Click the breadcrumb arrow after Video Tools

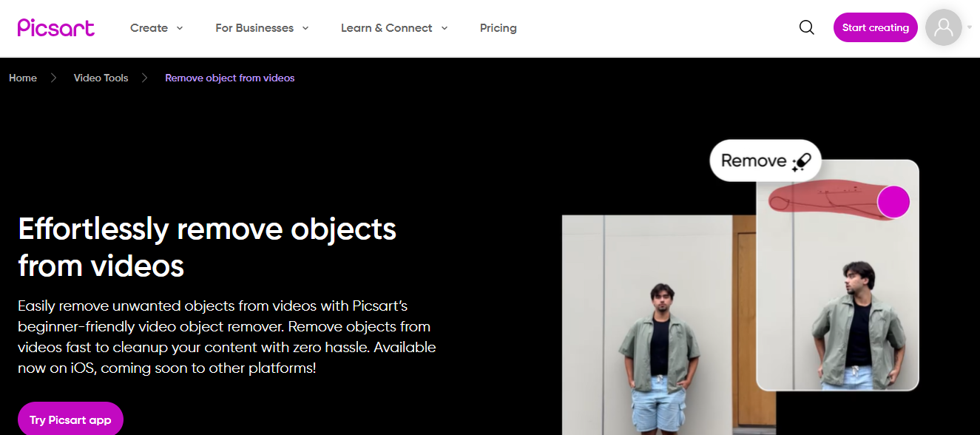tap(145, 78)
